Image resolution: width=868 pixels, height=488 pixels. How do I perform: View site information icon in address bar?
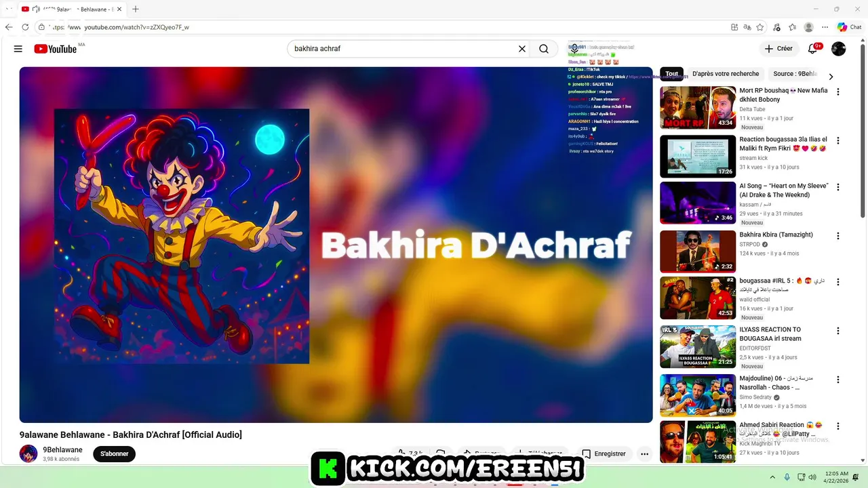[41, 27]
